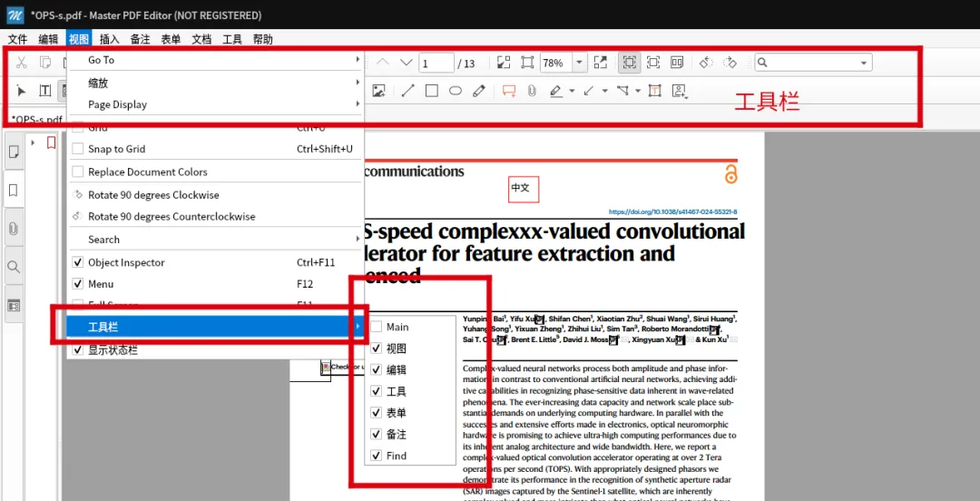
Task: Open the Pages side panel
Action: tap(14, 152)
